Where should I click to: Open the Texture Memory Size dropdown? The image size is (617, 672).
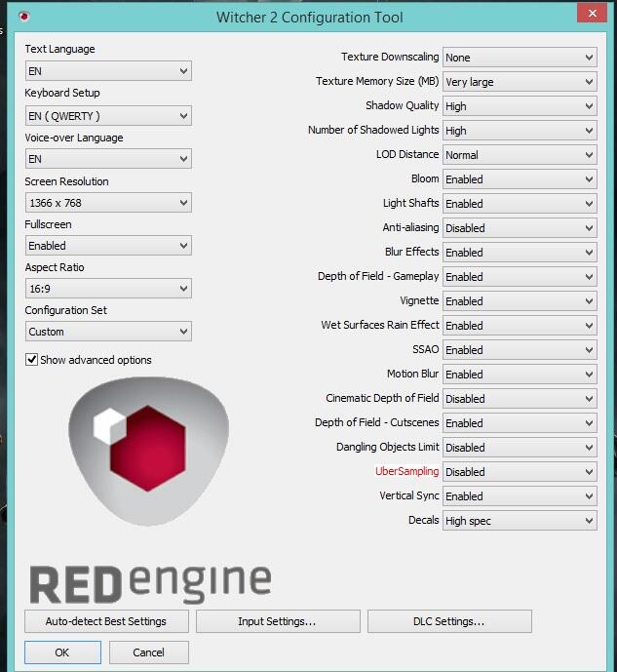click(520, 81)
